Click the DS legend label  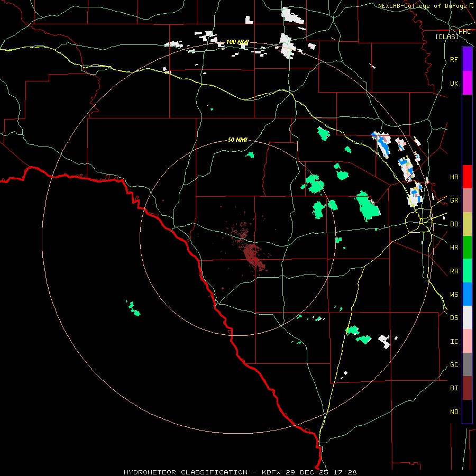point(454,318)
